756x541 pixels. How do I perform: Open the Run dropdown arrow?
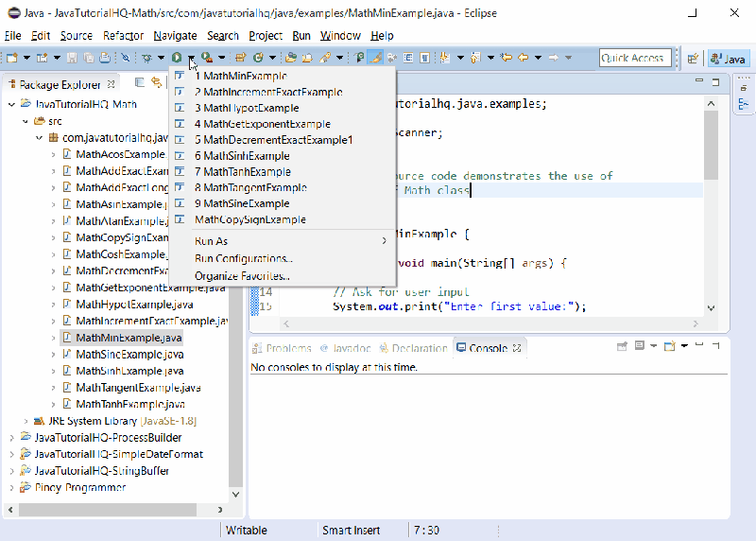pyautogui.click(x=192, y=58)
